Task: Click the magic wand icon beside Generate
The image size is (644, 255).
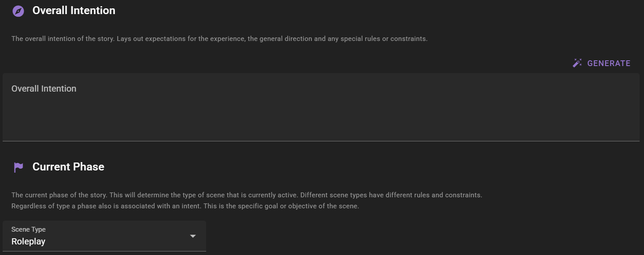Action: [577, 63]
